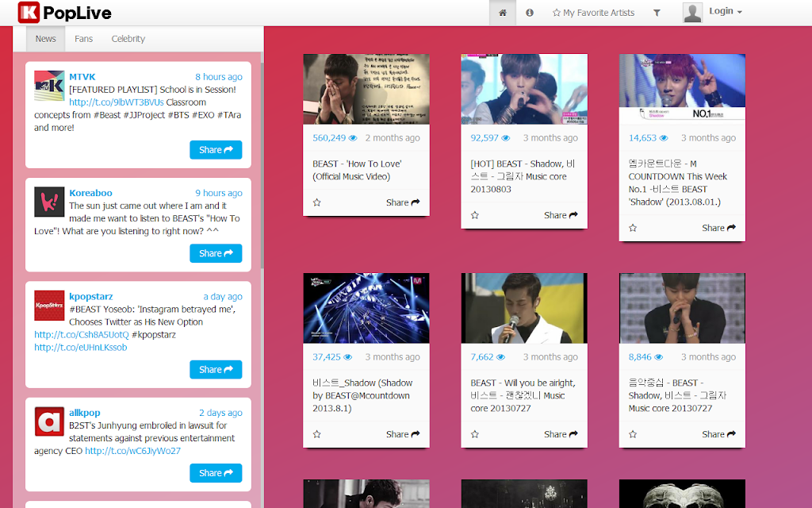Click the 14,653 views eye icon
812x508 pixels.
click(x=664, y=138)
